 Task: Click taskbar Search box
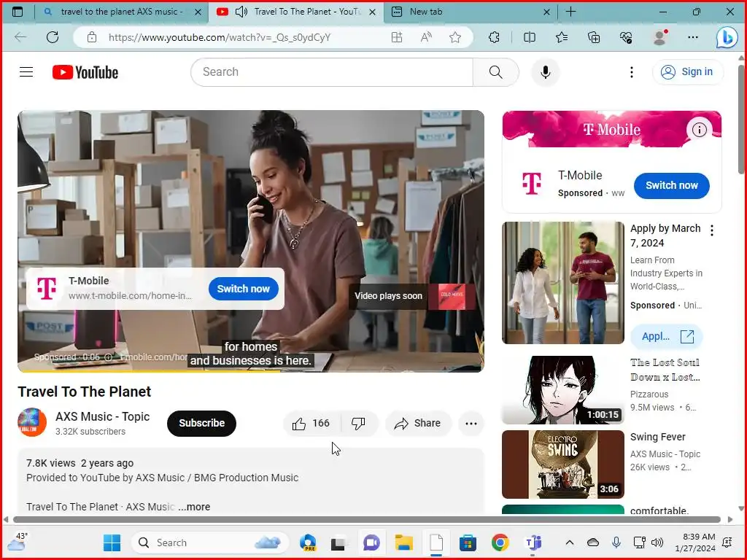point(209,542)
